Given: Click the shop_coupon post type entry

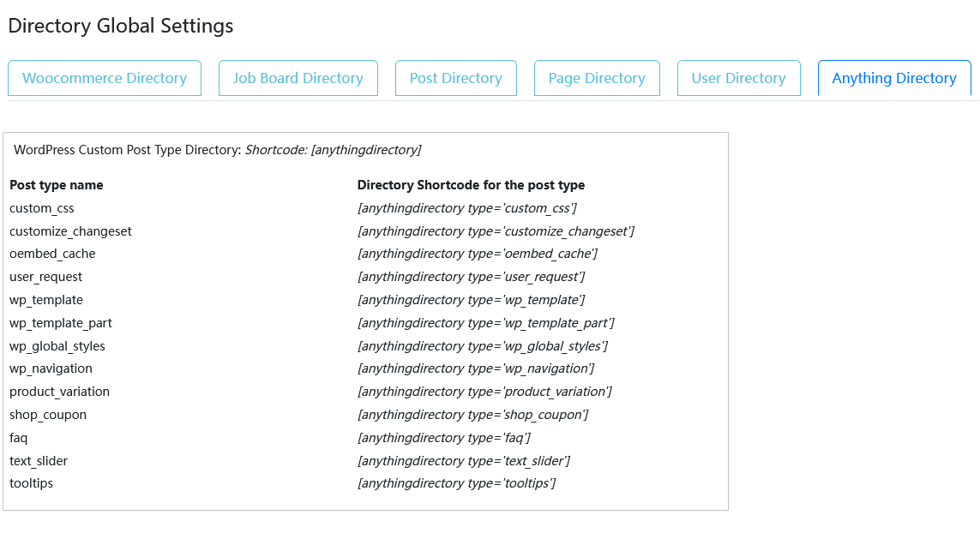Looking at the screenshot, I should [48, 415].
